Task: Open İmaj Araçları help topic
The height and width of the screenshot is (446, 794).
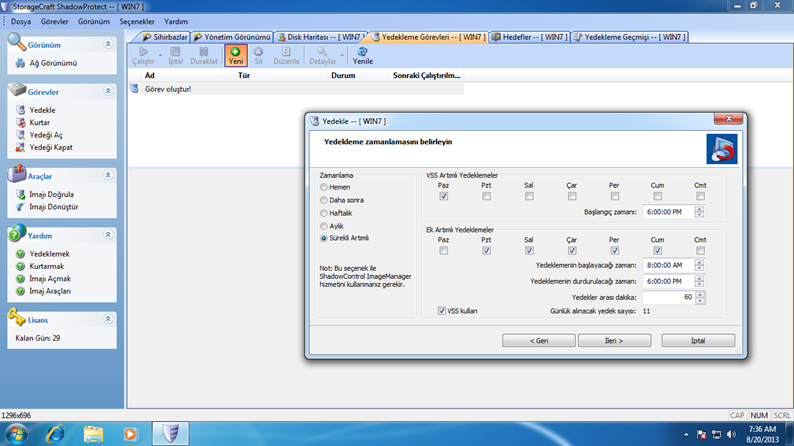Action: (50, 291)
